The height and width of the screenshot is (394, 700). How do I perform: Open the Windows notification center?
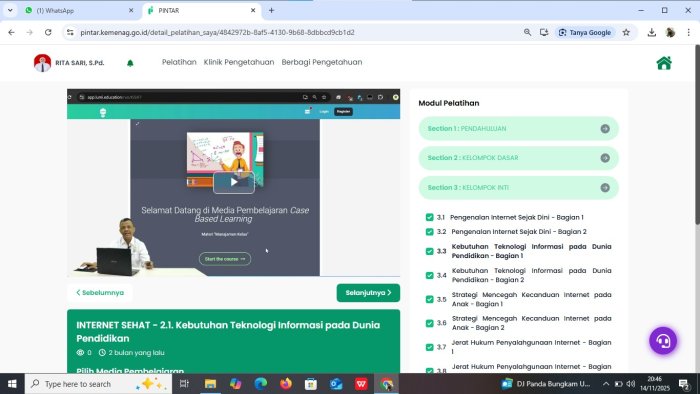click(684, 384)
